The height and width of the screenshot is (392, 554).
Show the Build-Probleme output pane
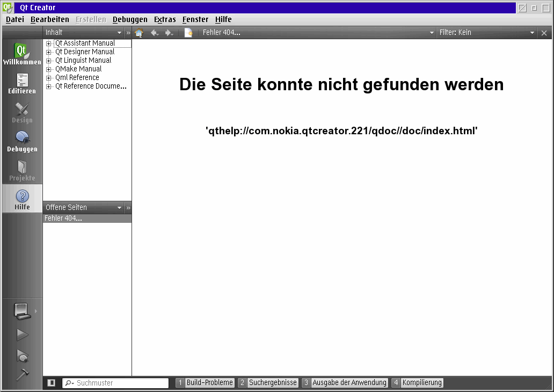205,382
